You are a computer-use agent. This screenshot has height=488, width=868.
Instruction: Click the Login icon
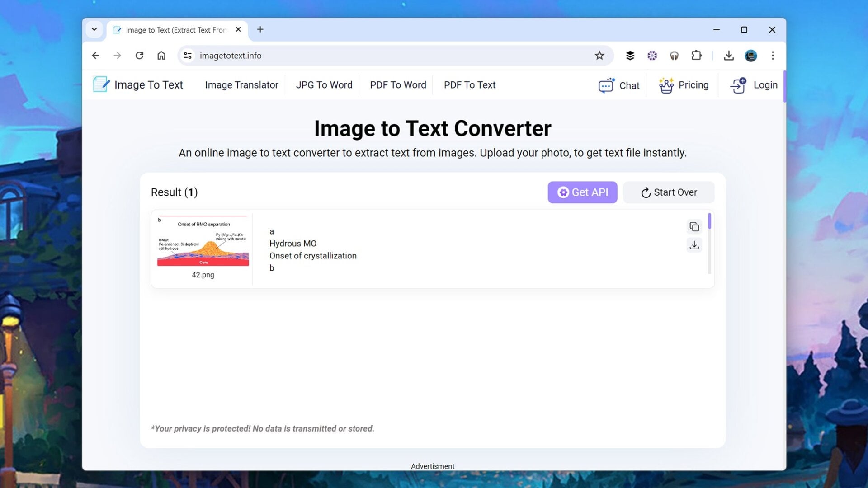click(x=738, y=85)
